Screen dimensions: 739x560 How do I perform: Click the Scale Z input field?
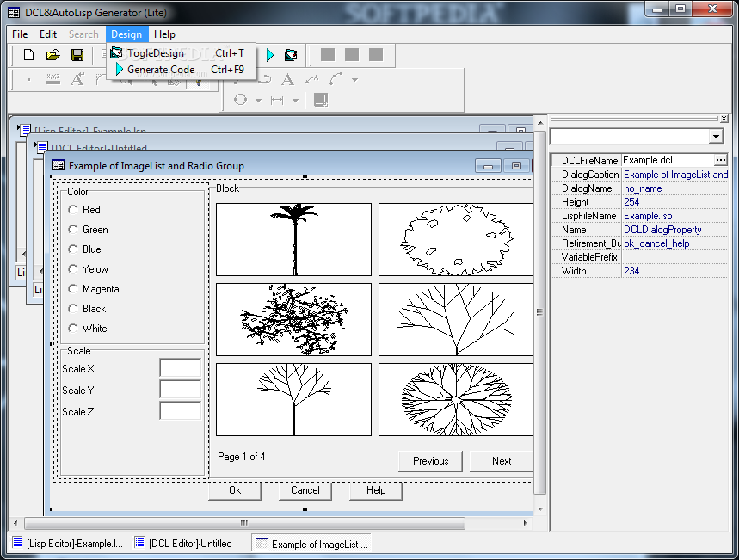[x=181, y=410]
